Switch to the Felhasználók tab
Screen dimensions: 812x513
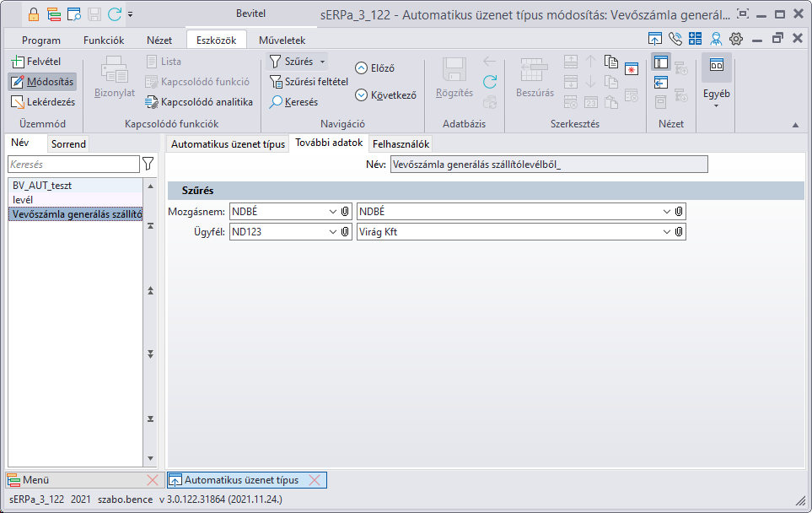click(x=401, y=143)
